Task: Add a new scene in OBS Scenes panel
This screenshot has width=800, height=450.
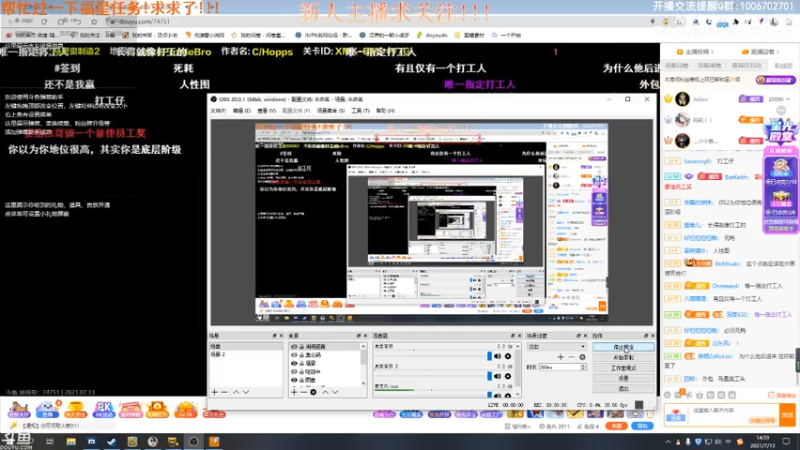Action: [214, 392]
